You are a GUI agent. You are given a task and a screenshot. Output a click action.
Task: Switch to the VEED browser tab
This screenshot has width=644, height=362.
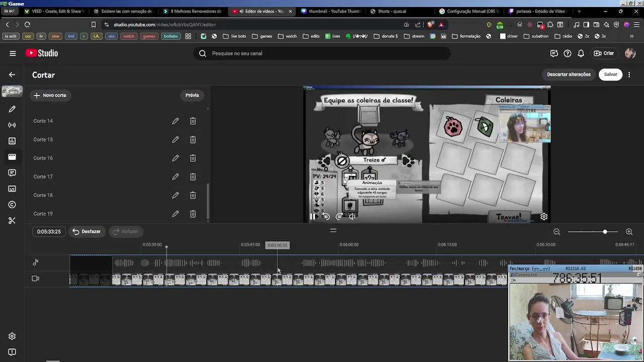pos(54,11)
